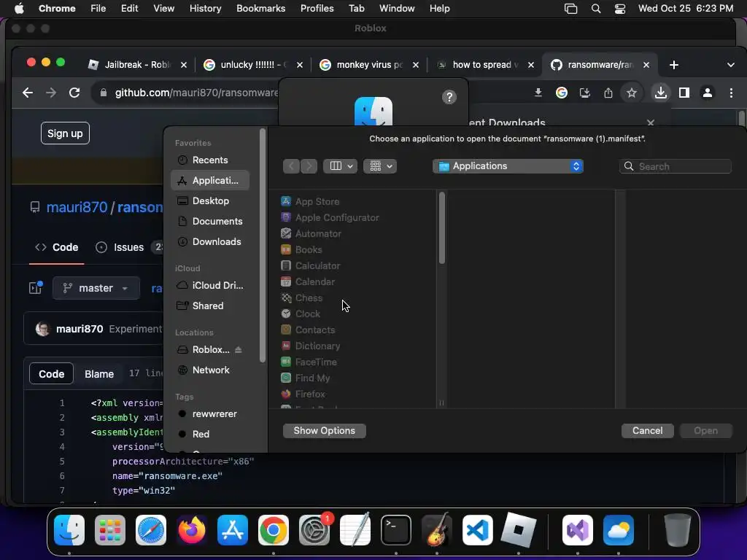The width and height of the screenshot is (747, 560).
Task: Switch to Chrome via Dock icon
Action: click(274, 529)
